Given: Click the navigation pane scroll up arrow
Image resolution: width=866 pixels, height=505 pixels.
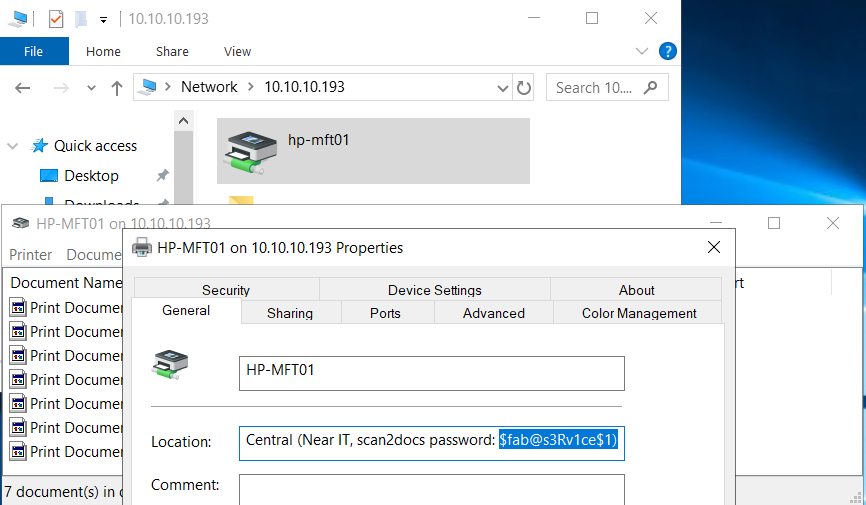Looking at the screenshot, I should tap(183, 121).
